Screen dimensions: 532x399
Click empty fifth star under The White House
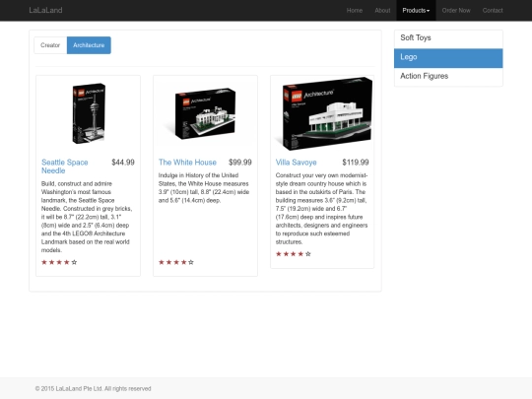click(x=191, y=262)
